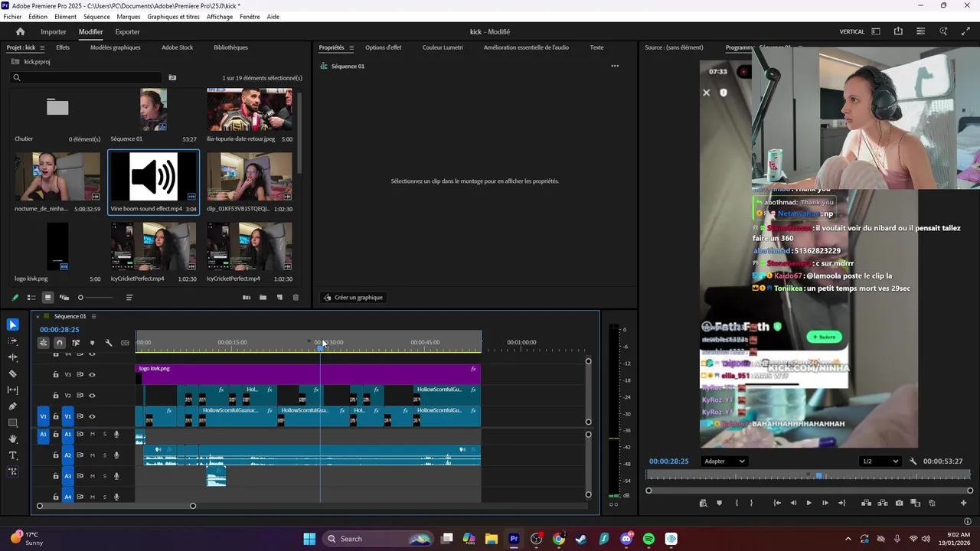The height and width of the screenshot is (551, 980).
Task: Select the Pen tool
Action: pos(13,406)
